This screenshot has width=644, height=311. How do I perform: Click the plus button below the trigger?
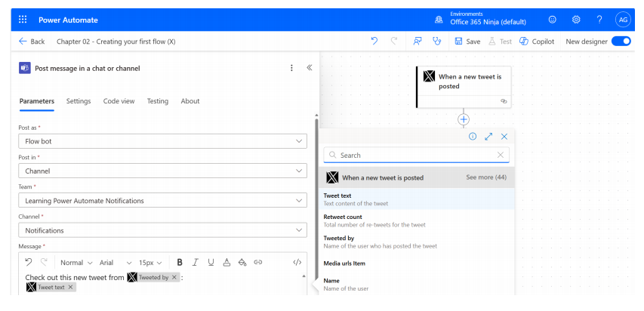(464, 119)
